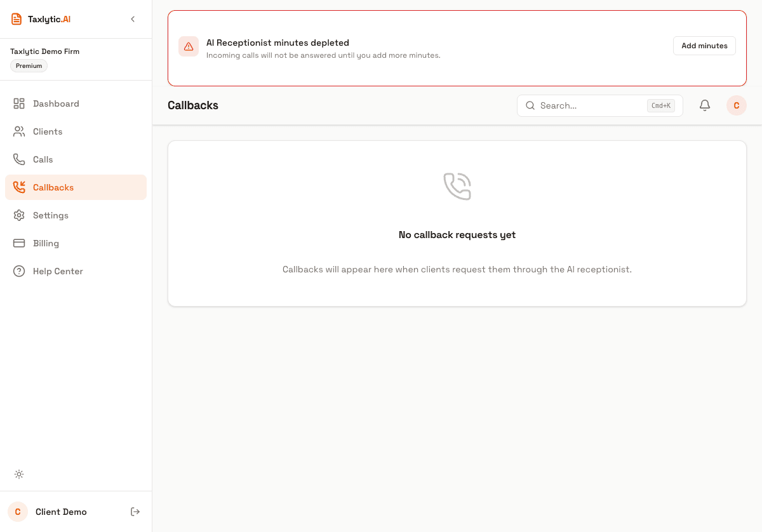
Task: Click the warning triangle in the alert banner
Action: click(189, 46)
